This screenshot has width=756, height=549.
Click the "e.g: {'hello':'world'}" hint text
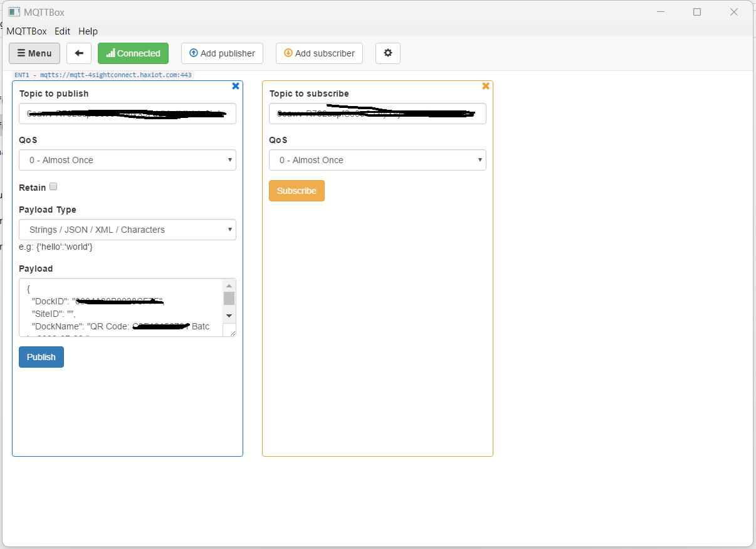tap(56, 247)
